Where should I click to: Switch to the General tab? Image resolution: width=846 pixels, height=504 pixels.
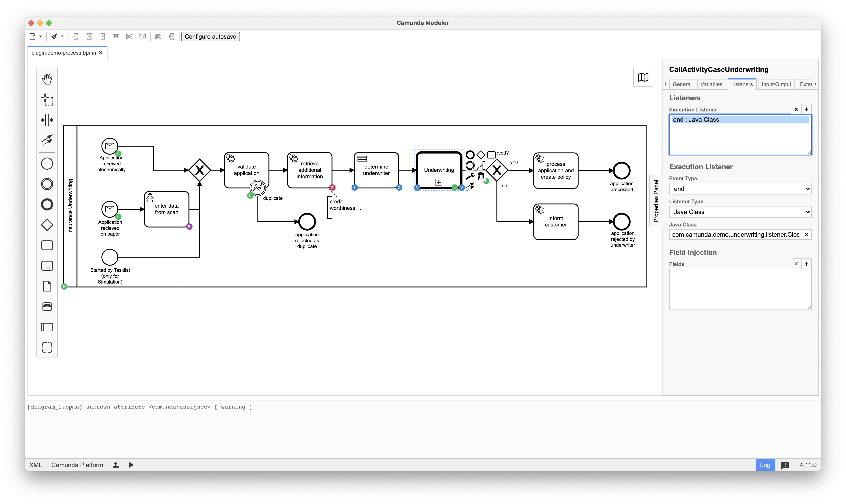pyautogui.click(x=682, y=84)
